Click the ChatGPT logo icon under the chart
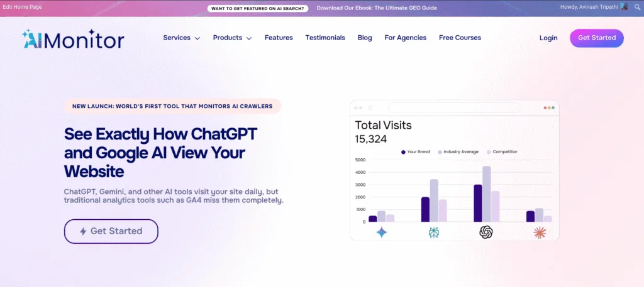The width and height of the screenshot is (644, 287). point(486,232)
